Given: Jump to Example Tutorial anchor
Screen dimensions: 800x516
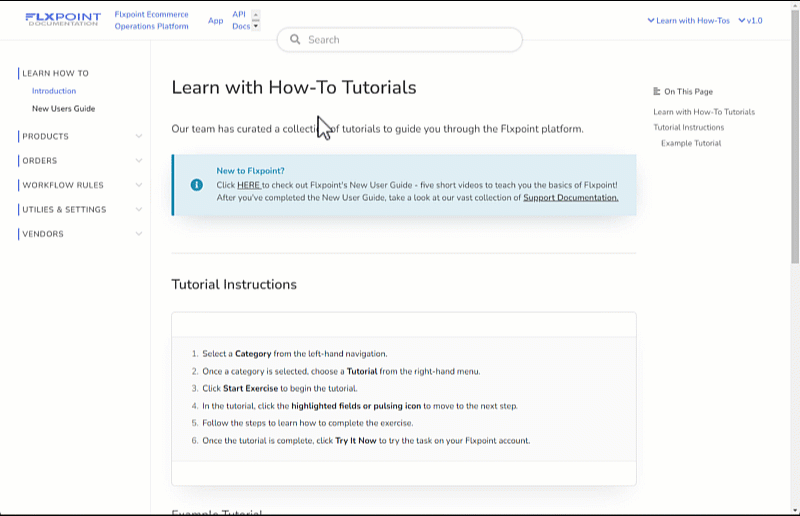Looking at the screenshot, I should tap(691, 143).
